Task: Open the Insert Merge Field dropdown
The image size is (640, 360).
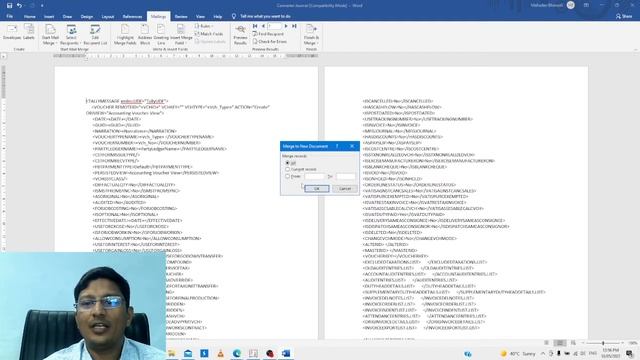Action: click(x=181, y=35)
